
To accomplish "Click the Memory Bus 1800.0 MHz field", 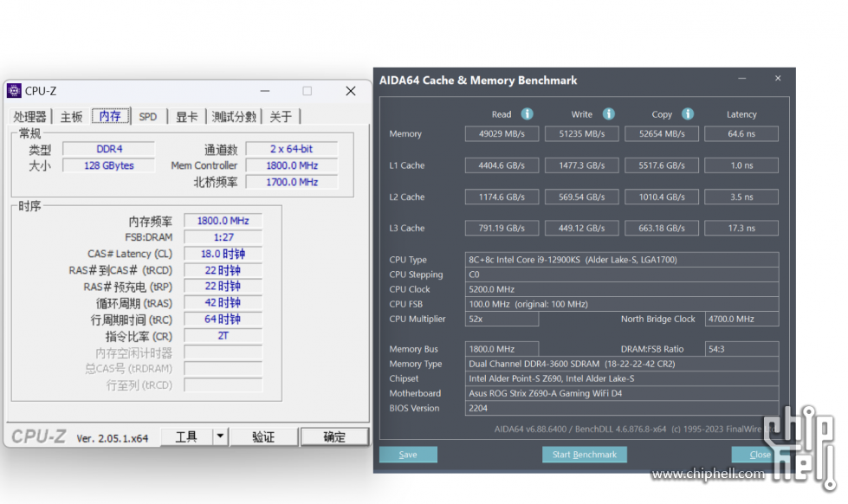I will 502,349.
